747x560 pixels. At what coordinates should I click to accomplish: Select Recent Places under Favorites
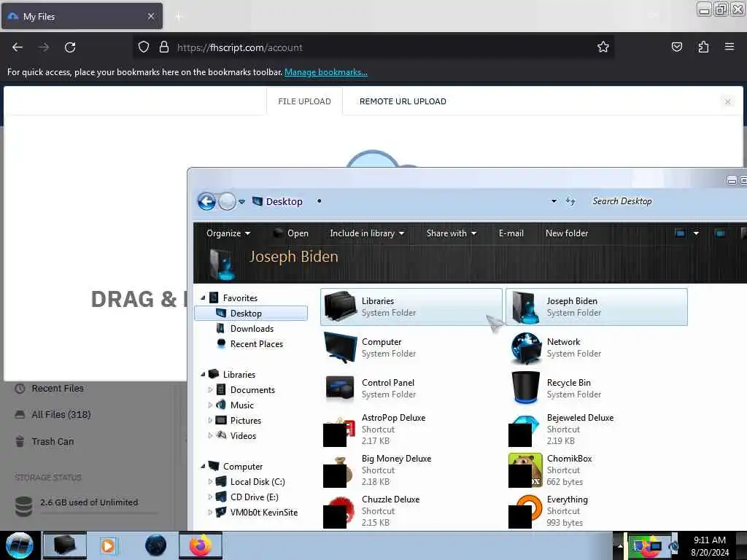click(256, 344)
